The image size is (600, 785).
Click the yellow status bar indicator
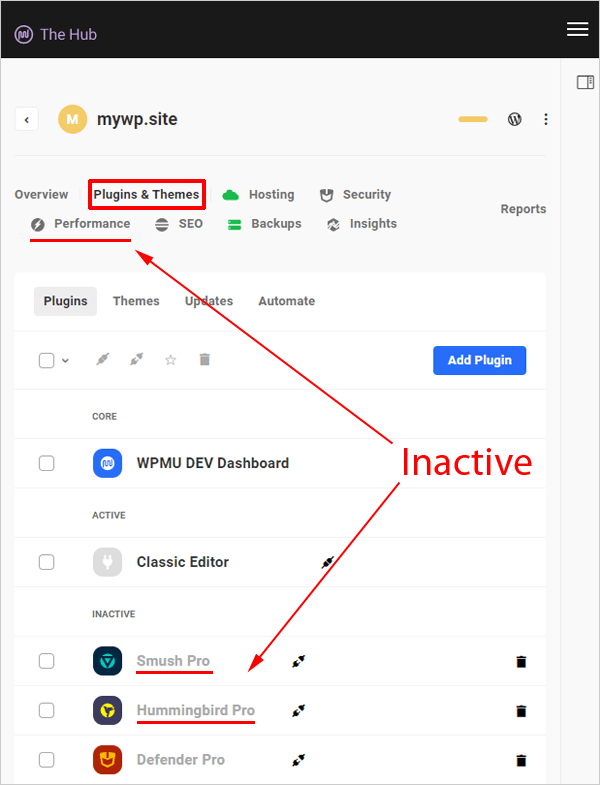pyautogui.click(x=473, y=120)
